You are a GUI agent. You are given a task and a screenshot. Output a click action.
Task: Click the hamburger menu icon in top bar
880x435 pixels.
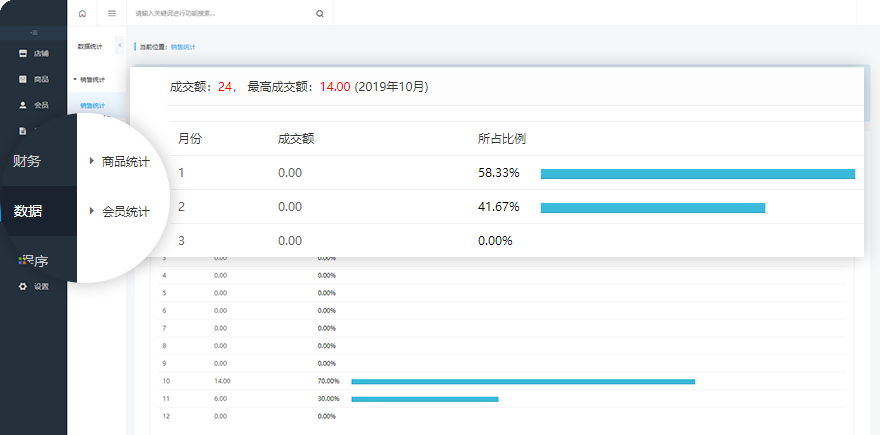[111, 14]
